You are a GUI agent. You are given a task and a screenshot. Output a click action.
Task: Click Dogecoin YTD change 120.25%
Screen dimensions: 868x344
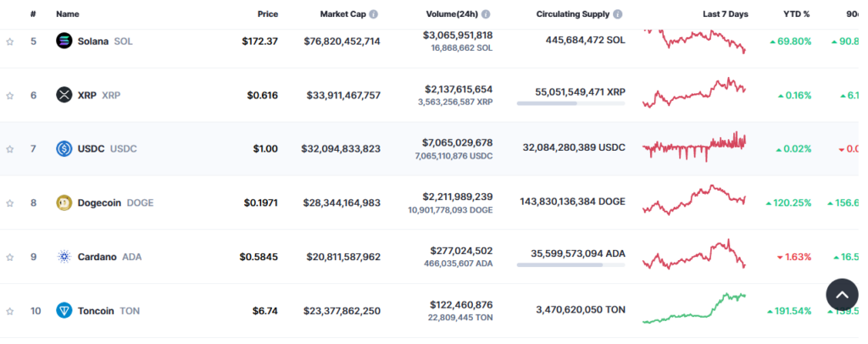tap(789, 203)
